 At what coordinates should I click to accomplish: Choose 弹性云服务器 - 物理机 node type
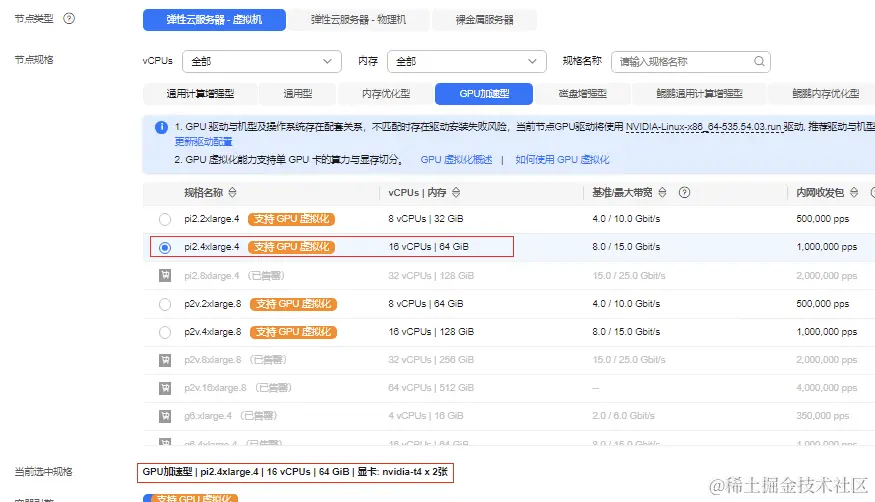[358, 20]
